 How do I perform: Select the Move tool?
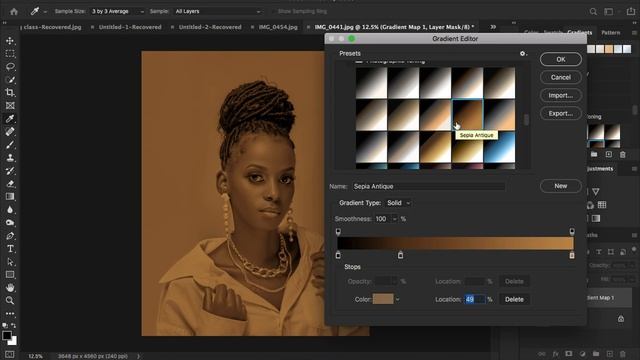pyautogui.click(x=10, y=41)
